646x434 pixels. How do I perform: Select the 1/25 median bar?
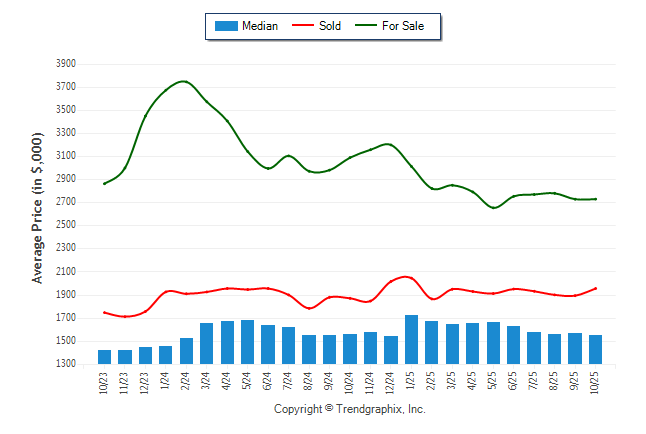tap(411, 340)
